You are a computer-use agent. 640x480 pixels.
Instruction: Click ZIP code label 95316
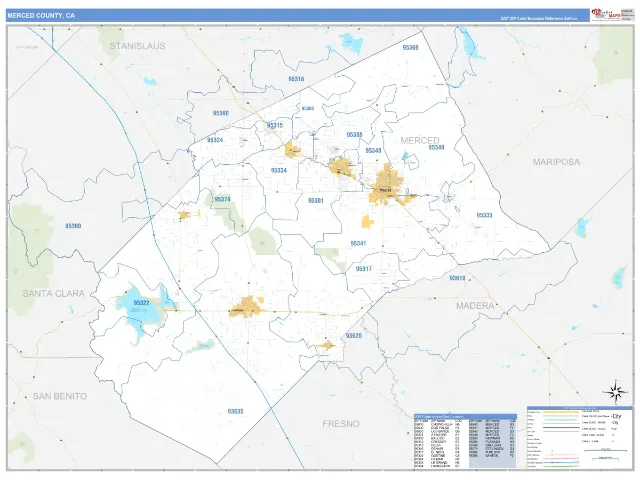(x=296, y=79)
